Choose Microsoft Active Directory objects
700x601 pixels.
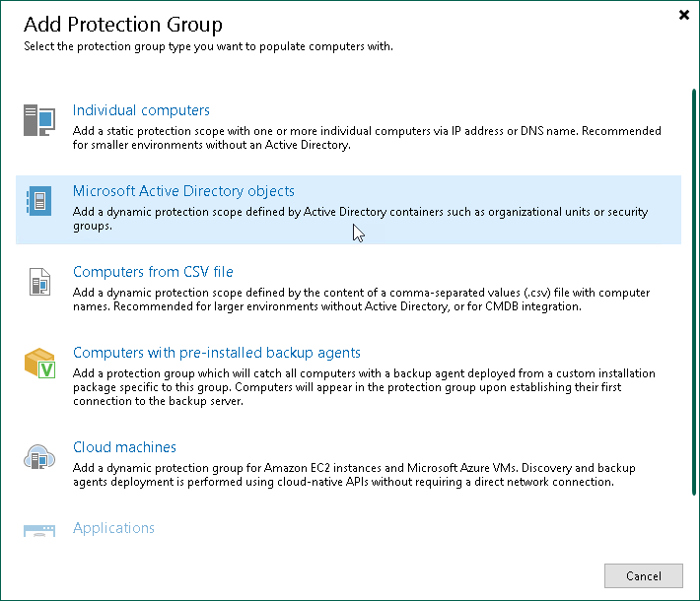[183, 191]
